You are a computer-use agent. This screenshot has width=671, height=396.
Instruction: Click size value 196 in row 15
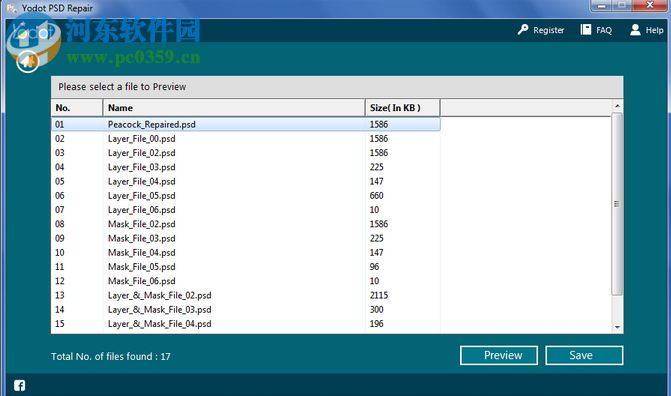pos(377,324)
